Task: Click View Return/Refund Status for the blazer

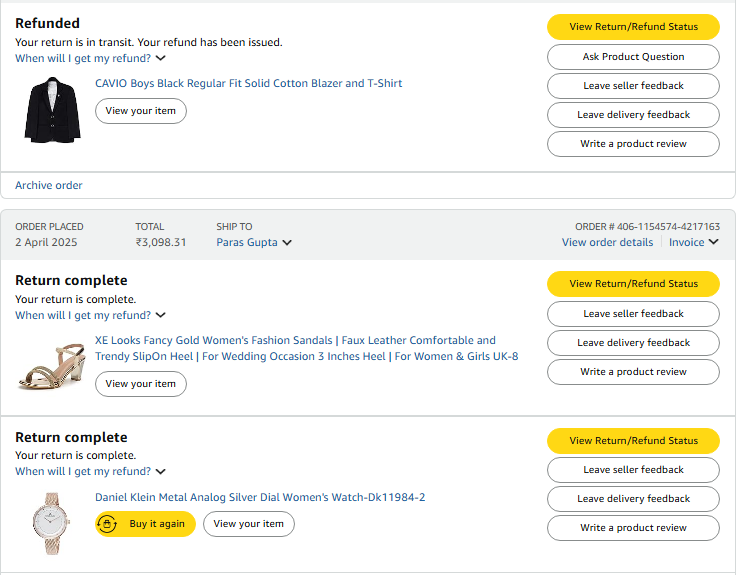Action: click(633, 27)
